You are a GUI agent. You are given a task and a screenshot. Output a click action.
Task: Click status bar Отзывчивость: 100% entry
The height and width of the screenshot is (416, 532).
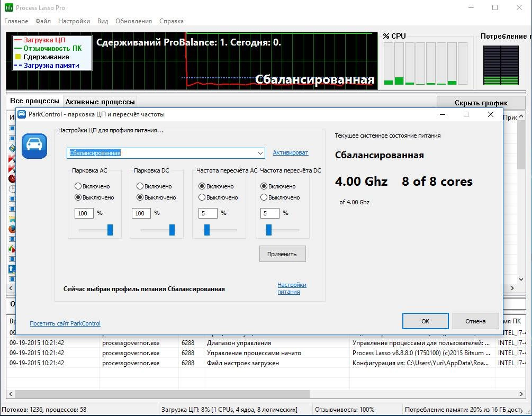point(345,410)
